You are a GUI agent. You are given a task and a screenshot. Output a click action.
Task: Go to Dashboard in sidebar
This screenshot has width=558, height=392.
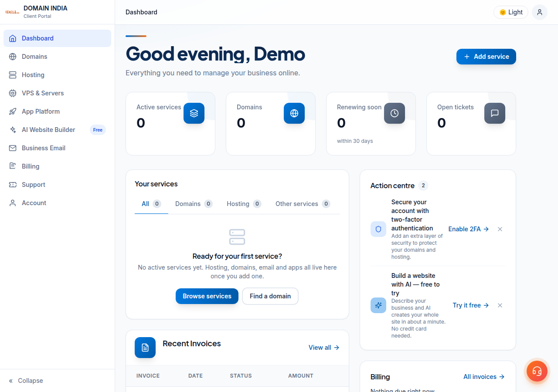(x=57, y=38)
